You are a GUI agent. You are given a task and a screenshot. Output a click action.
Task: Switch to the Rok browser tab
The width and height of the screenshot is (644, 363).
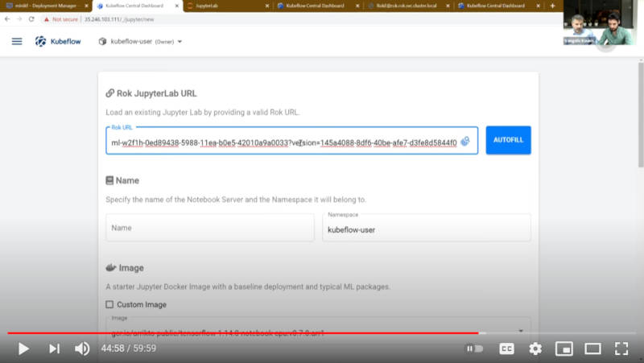pyautogui.click(x=408, y=6)
